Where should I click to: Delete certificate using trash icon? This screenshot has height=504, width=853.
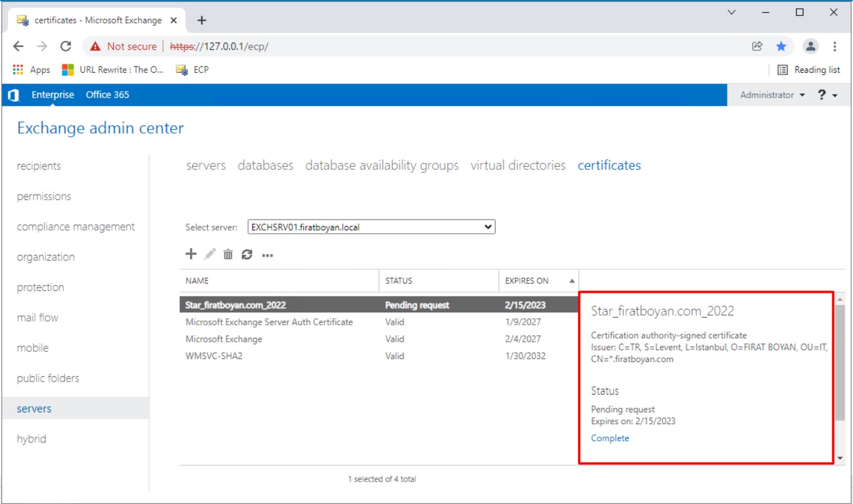[x=228, y=254]
